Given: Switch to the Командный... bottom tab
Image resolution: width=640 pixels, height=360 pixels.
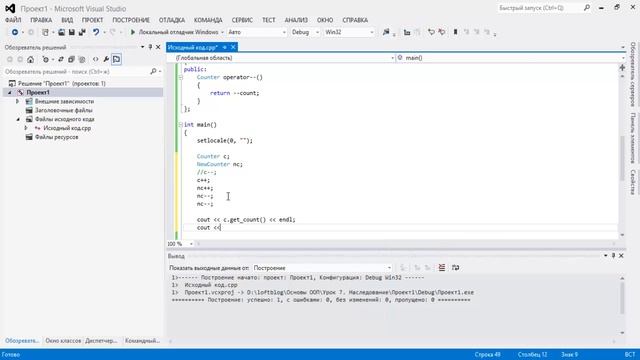Looking at the screenshot, I should point(142,340).
